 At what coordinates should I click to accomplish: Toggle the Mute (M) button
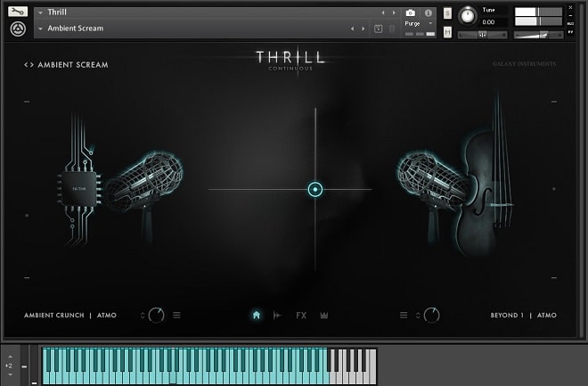click(447, 32)
